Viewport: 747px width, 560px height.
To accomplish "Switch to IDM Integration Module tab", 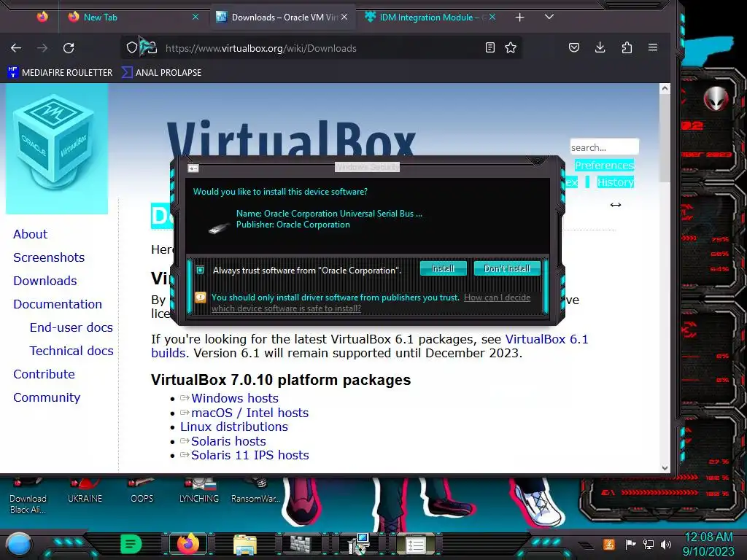I will 430,17.
